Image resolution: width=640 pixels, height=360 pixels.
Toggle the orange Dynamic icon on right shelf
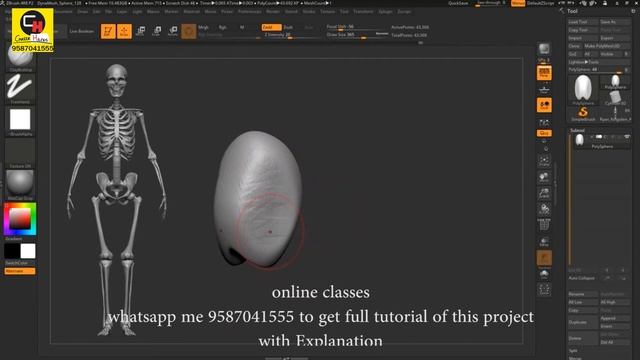pos(544,258)
